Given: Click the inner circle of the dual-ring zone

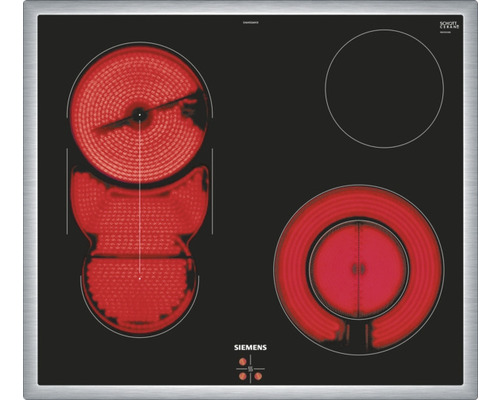Looking at the screenshot, I should click(358, 269).
